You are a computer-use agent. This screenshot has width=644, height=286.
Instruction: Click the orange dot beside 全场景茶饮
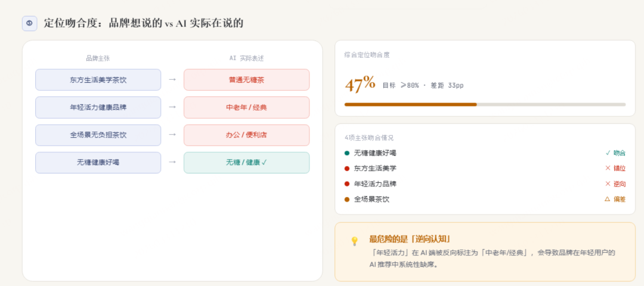coord(347,199)
